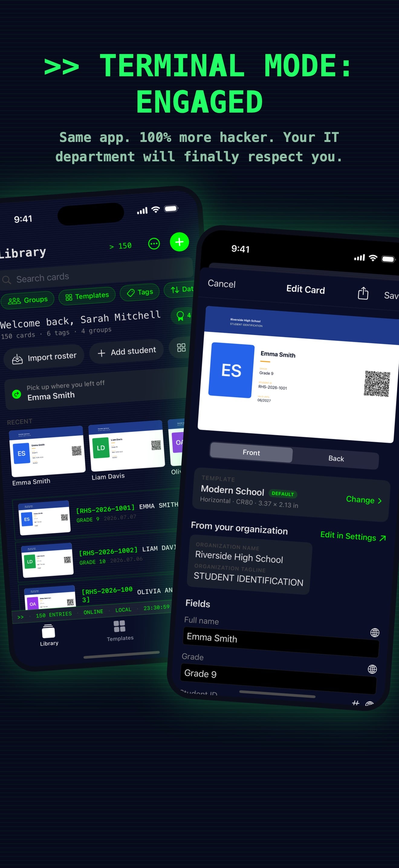Open Emma Smith recent card thumbnail
The height and width of the screenshot is (868, 399).
pos(47,451)
